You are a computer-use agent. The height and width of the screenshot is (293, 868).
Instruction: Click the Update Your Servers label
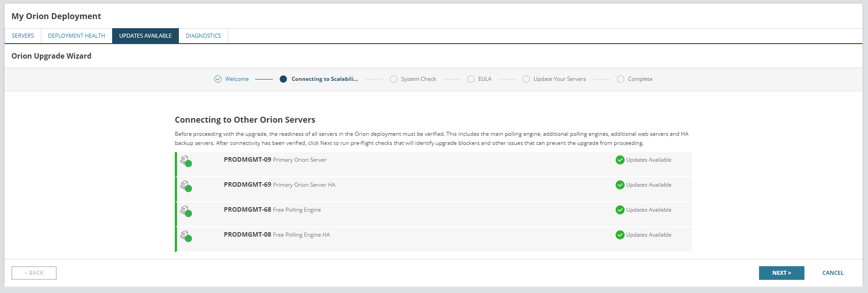point(560,79)
